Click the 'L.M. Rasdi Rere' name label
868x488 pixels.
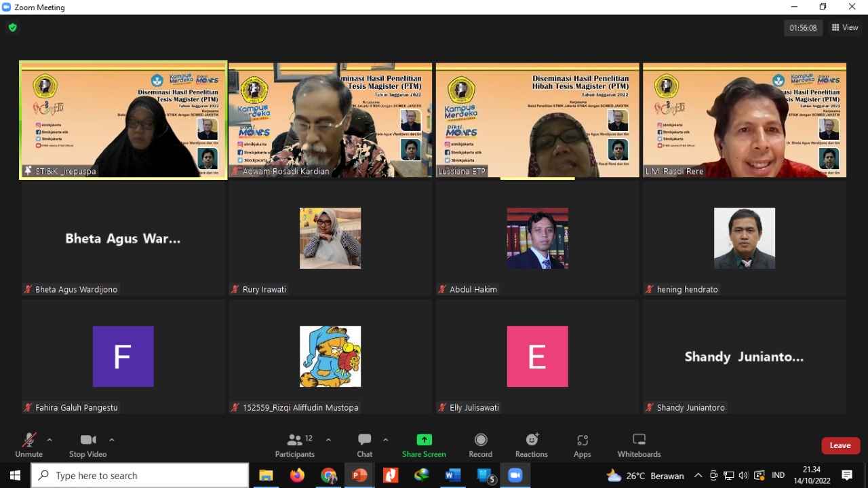675,171
